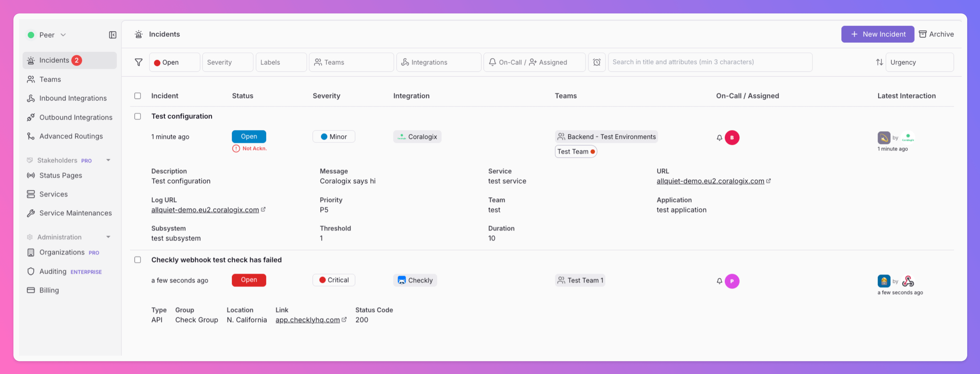The image size is (980, 374).
Task: Select the Test configuration incident checkbox
Action: pos(137,116)
